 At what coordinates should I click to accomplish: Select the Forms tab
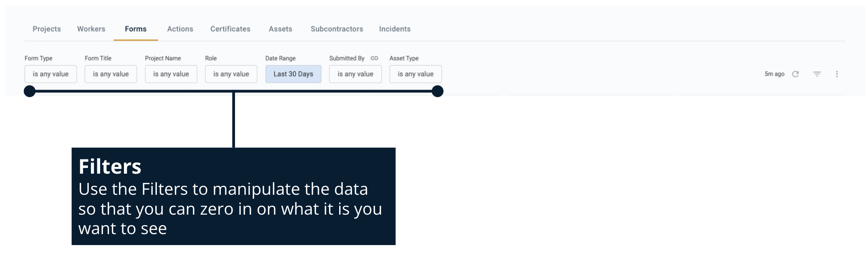(x=136, y=29)
